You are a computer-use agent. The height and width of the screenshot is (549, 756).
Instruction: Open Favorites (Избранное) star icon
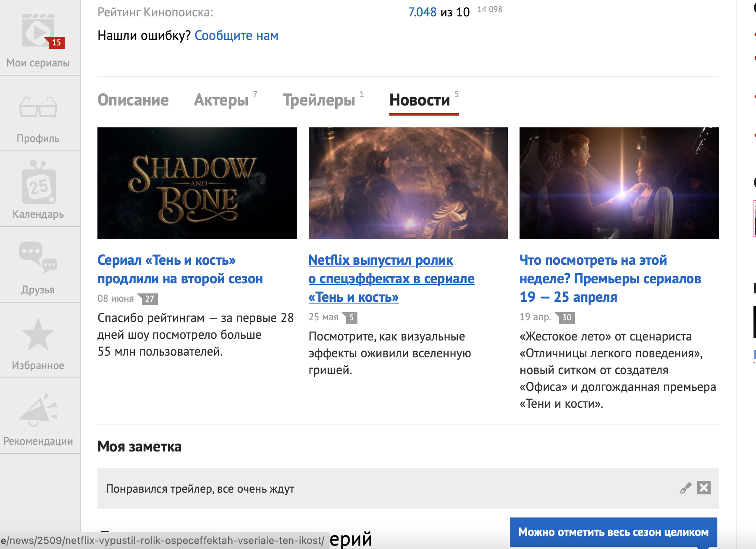pos(38,334)
